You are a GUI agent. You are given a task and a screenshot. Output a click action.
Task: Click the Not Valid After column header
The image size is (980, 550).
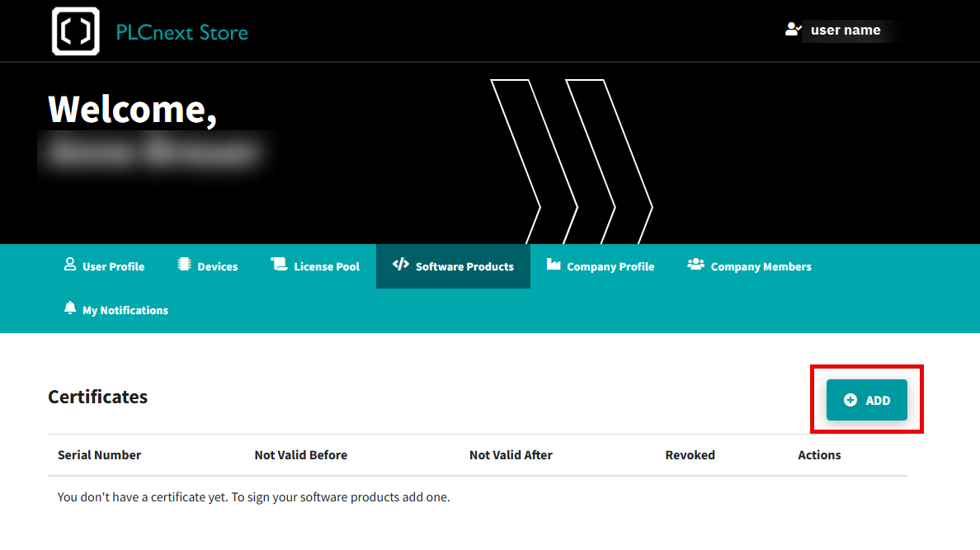point(511,455)
